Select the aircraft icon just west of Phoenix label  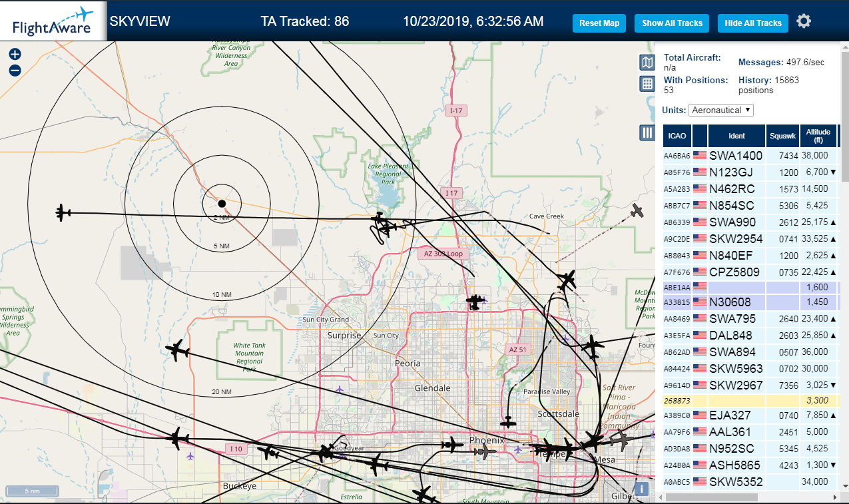[x=452, y=444]
